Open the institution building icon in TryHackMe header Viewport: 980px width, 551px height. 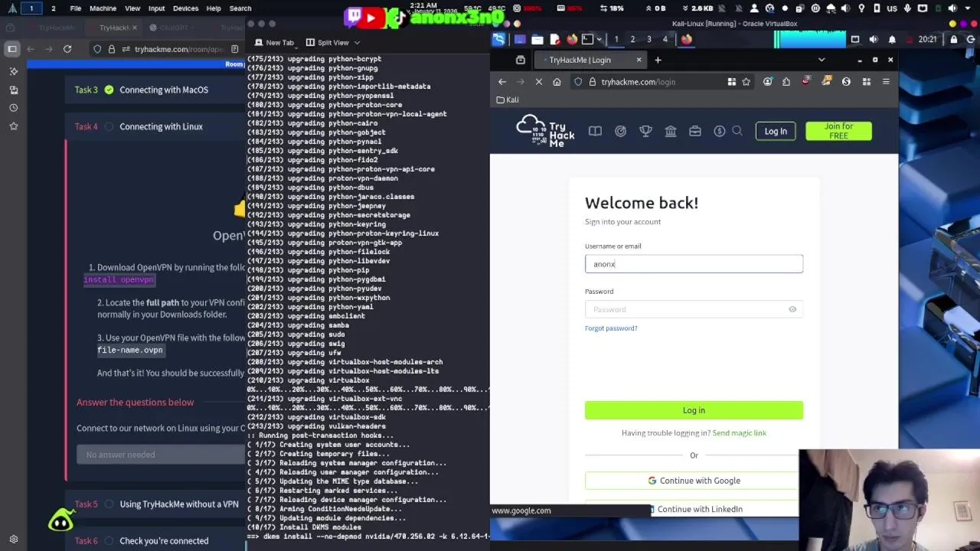[671, 131]
